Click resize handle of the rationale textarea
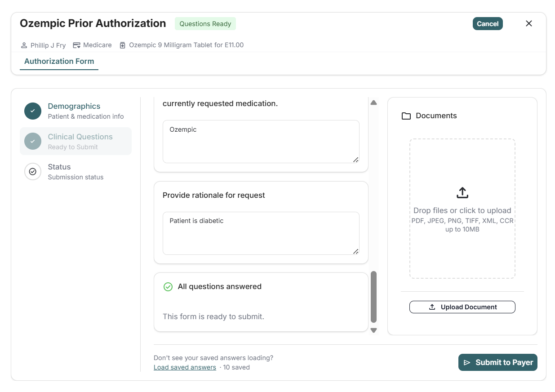 click(x=356, y=251)
